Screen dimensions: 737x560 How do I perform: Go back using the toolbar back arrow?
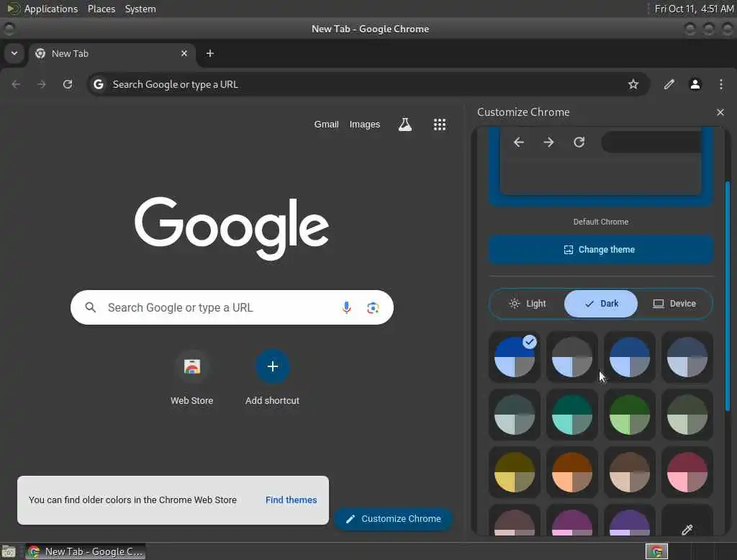click(x=16, y=84)
